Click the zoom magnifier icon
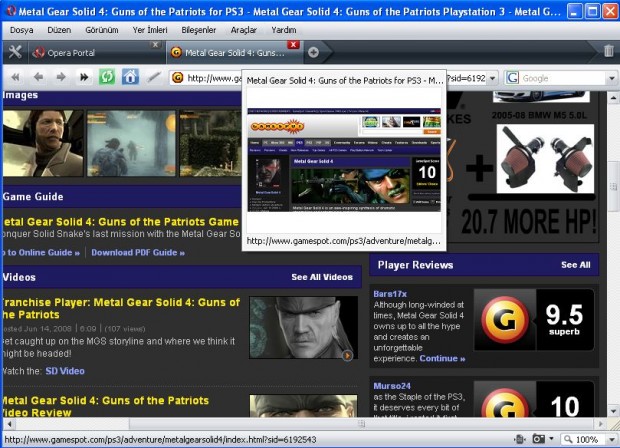Screen dimensions: 620x448 (568, 439)
